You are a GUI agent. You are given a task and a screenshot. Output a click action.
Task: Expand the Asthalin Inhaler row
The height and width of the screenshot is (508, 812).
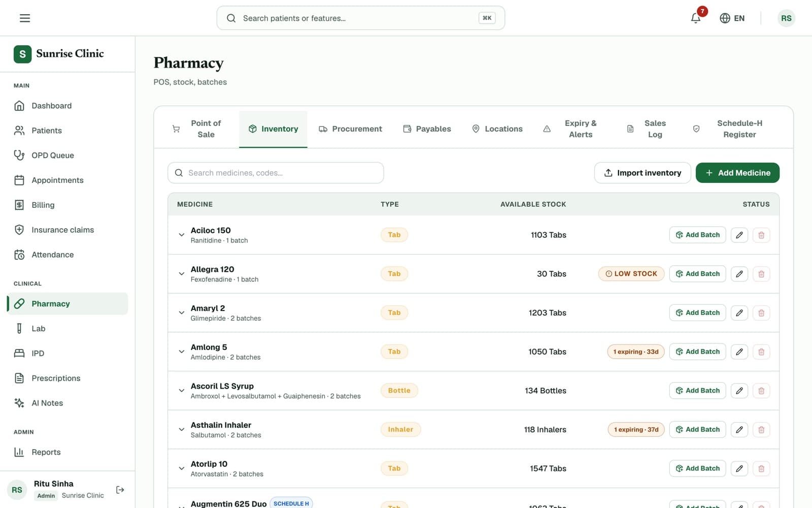tap(181, 430)
